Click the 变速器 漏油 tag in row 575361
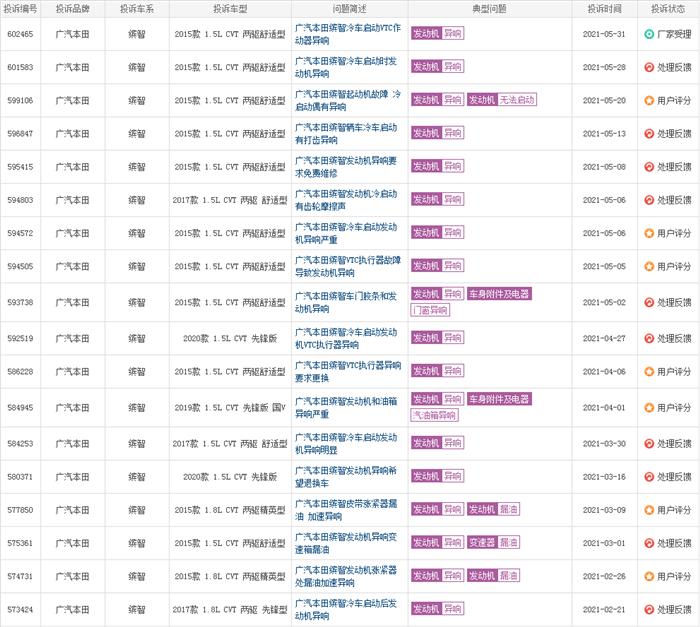Screen dimensions: 700x627 [493, 543]
